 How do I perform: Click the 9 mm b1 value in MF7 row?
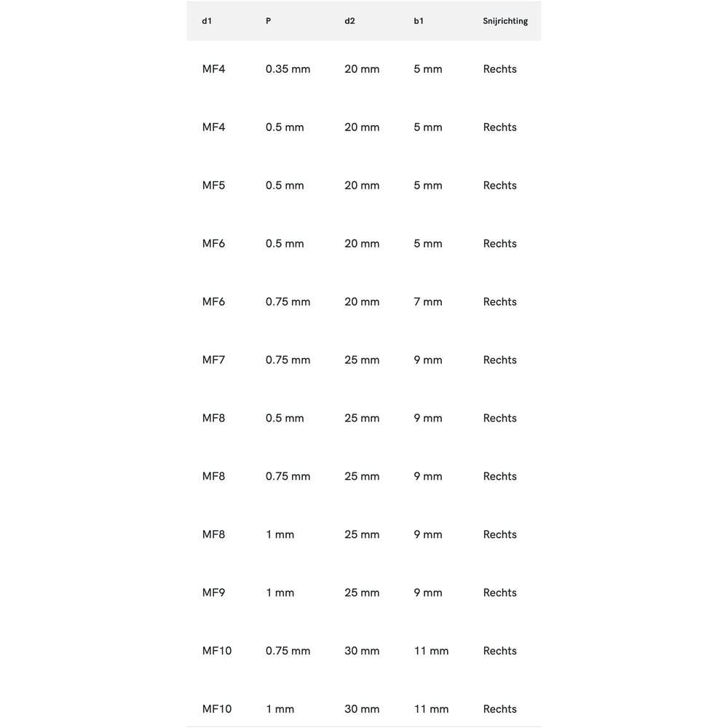point(427,360)
